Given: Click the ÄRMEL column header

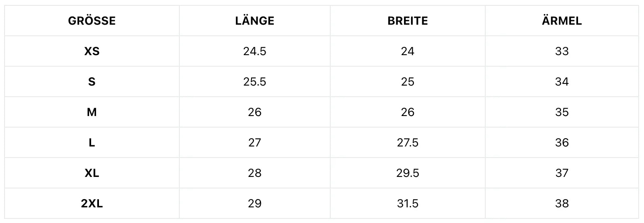Looking at the screenshot, I should pyautogui.click(x=562, y=21).
